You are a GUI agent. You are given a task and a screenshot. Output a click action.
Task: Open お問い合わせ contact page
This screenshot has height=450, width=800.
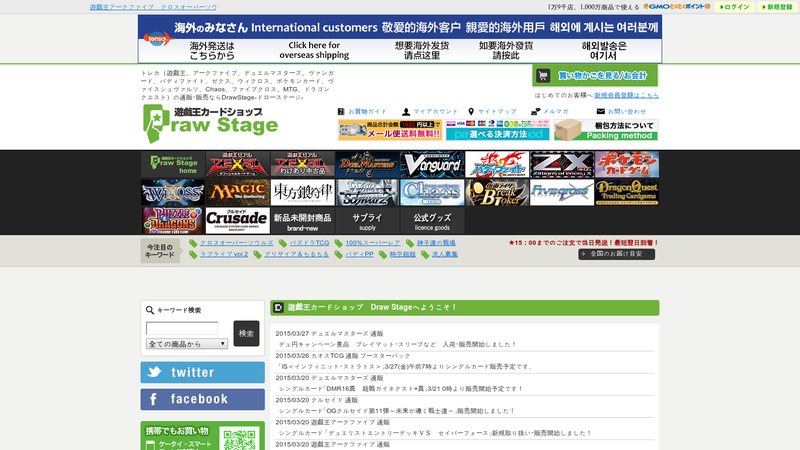(621, 111)
